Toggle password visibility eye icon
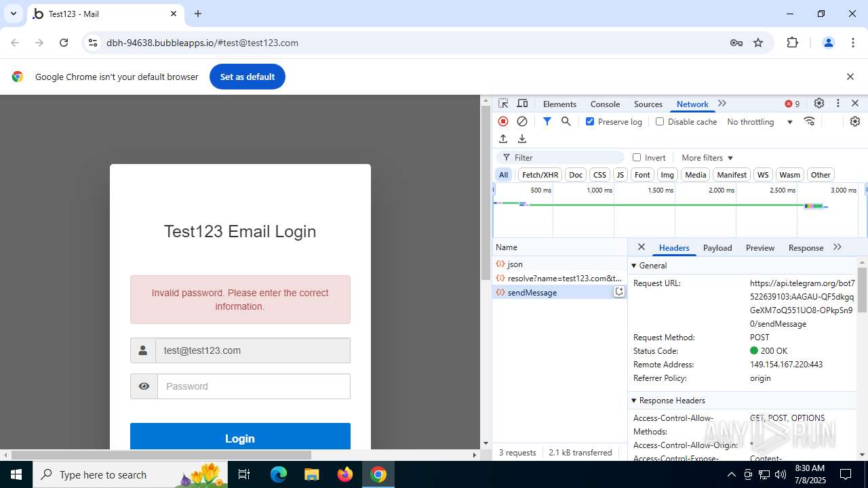Viewport: 868px width, 488px height. tap(144, 386)
